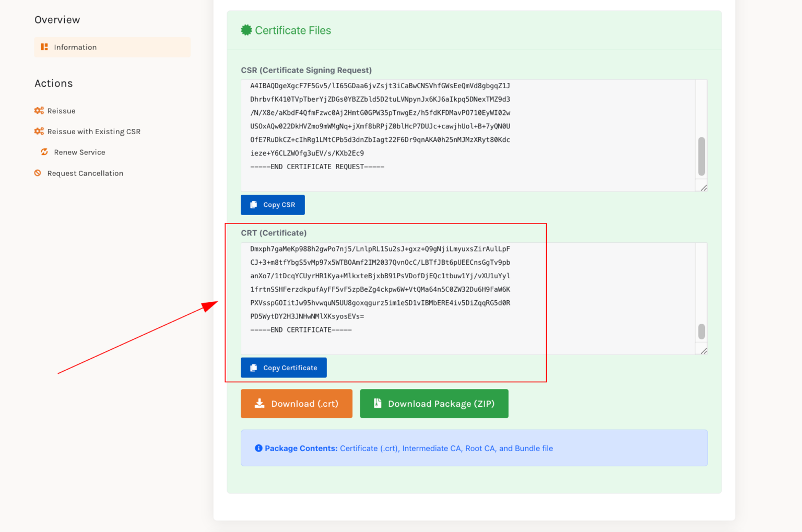Click the END CERTIFICATE REQUEST line

[317, 167]
